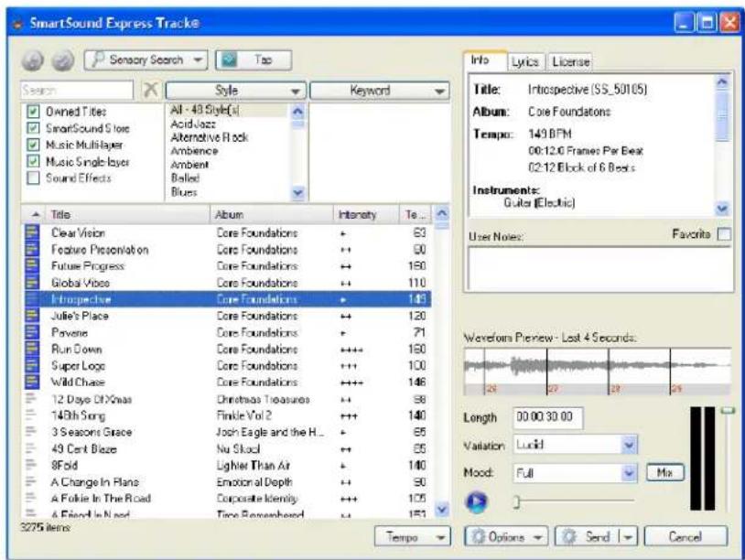Switch to the Lyrics tab
This screenshot has height=560, width=745.
click(x=525, y=62)
